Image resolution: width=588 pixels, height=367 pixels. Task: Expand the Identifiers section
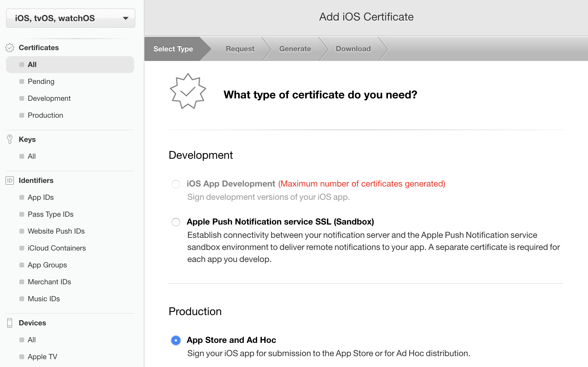(36, 180)
